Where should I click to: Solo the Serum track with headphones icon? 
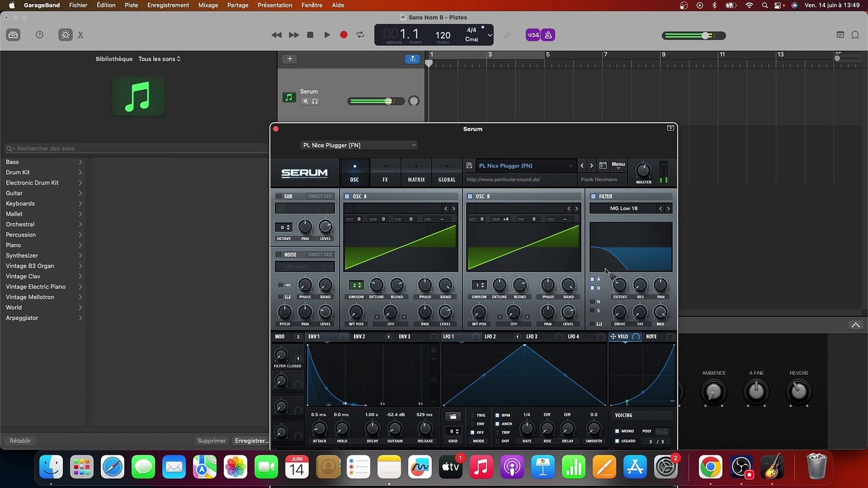[315, 101]
